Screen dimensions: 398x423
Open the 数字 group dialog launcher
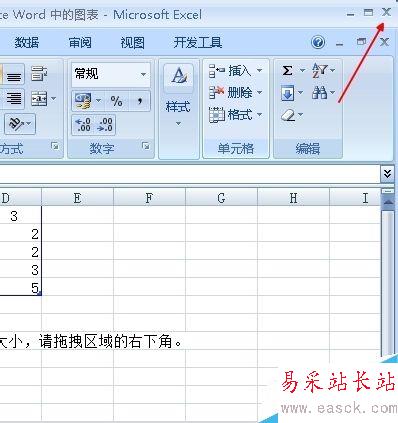(x=146, y=146)
